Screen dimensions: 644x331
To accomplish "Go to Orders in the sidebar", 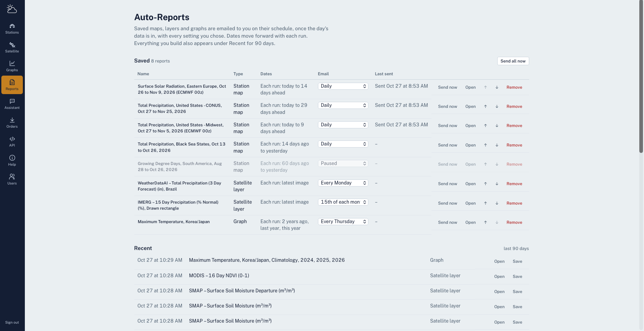I will click(x=12, y=123).
